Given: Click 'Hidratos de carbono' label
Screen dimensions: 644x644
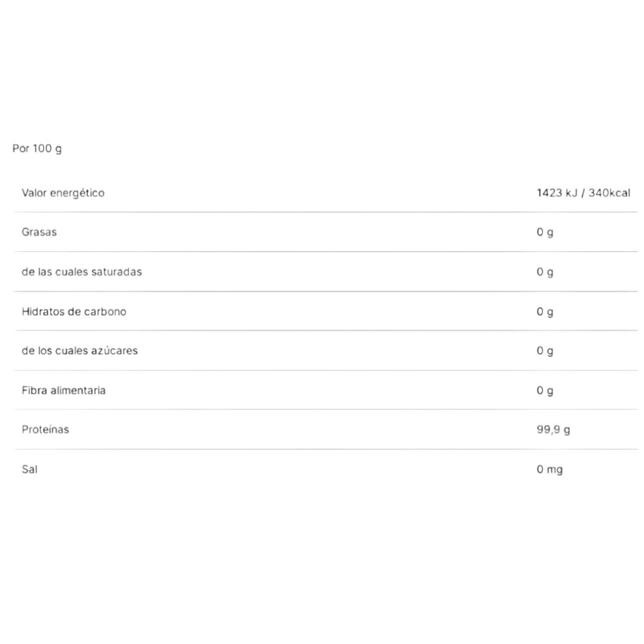Looking at the screenshot, I should click(74, 312).
